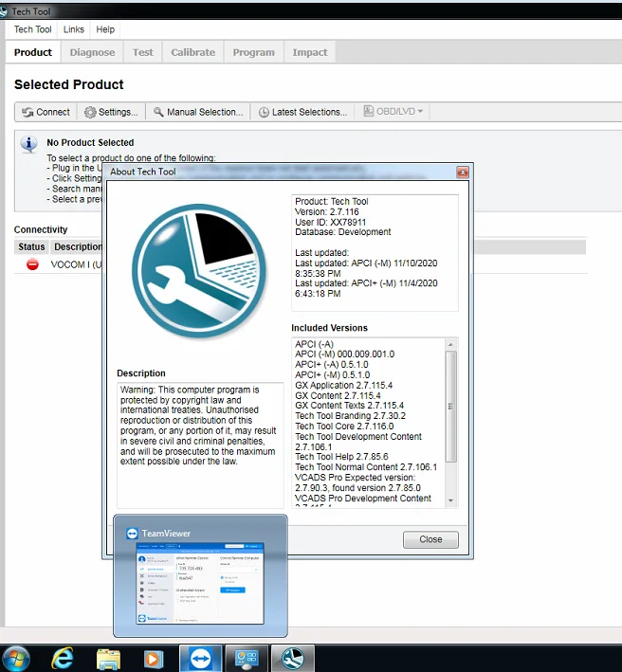Switch to the Product tab
Screen dimensions: 622x672
(33, 52)
